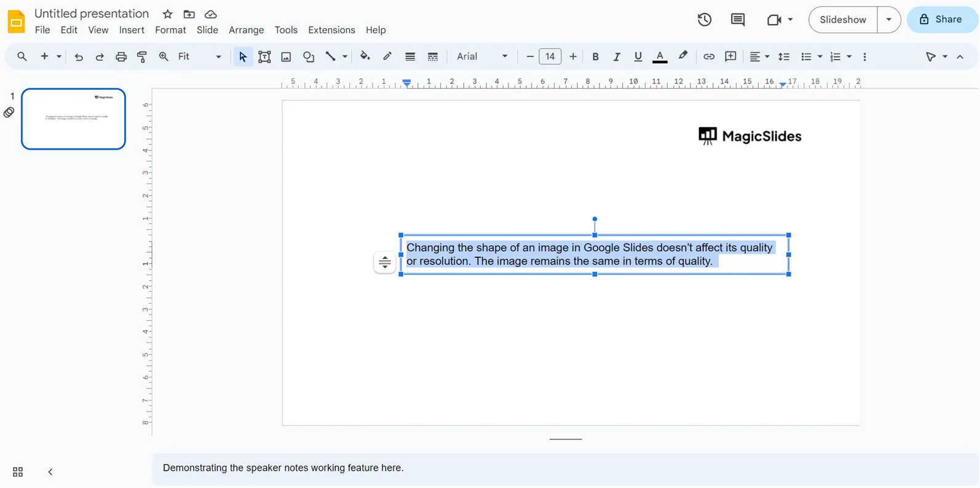Start the Slideshow

(842, 20)
